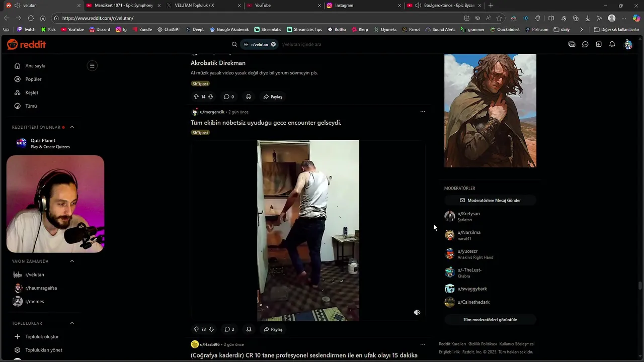Click the Sh*tpost flair on mergencik post

[x=200, y=133]
